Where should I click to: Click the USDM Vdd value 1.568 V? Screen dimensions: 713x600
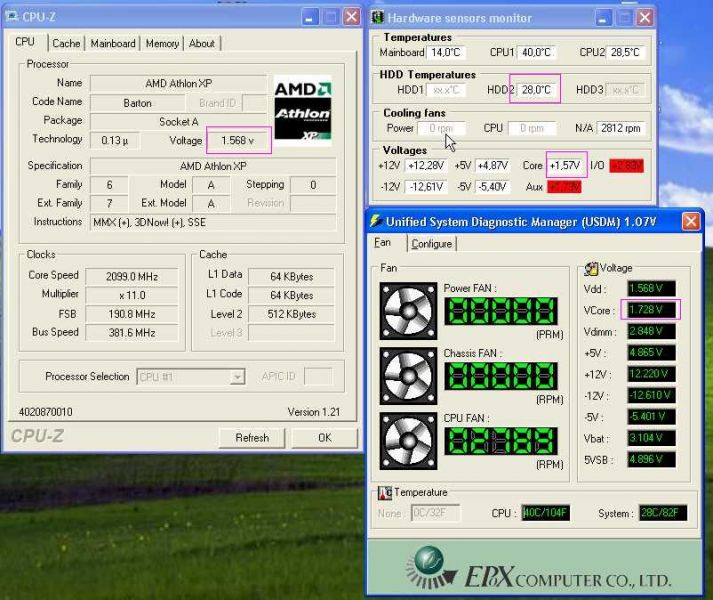click(x=651, y=288)
